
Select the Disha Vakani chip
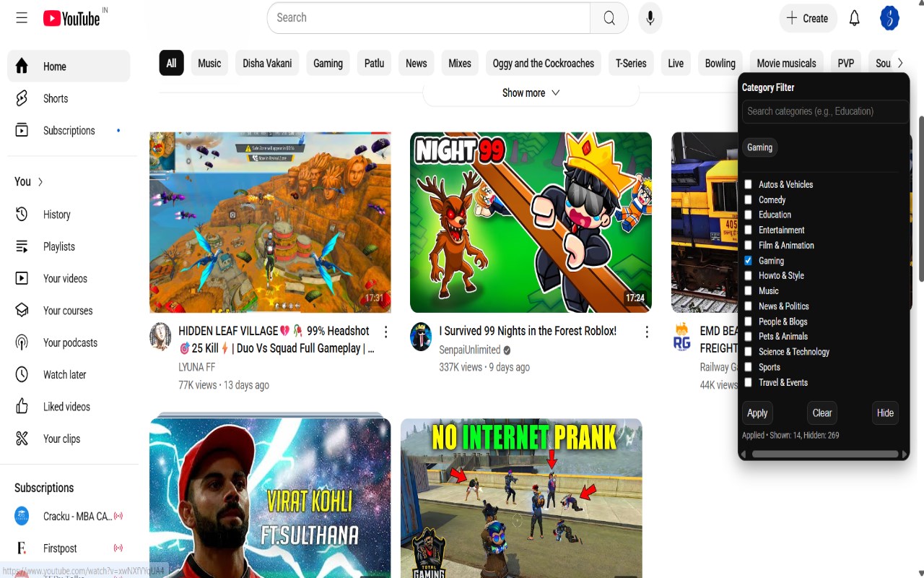[x=267, y=64]
